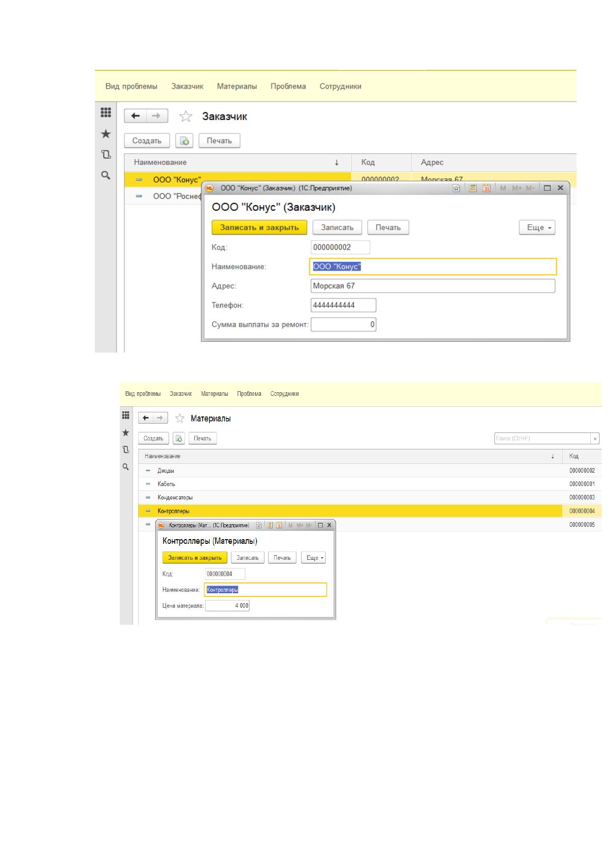The image size is (614, 868).
Task: Click the Поиск (Ctrl+F) search field
Action: click(542, 439)
